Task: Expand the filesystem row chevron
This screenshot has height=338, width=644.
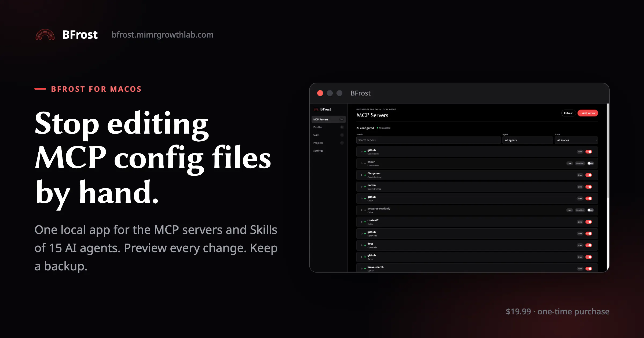Action: pos(361,175)
